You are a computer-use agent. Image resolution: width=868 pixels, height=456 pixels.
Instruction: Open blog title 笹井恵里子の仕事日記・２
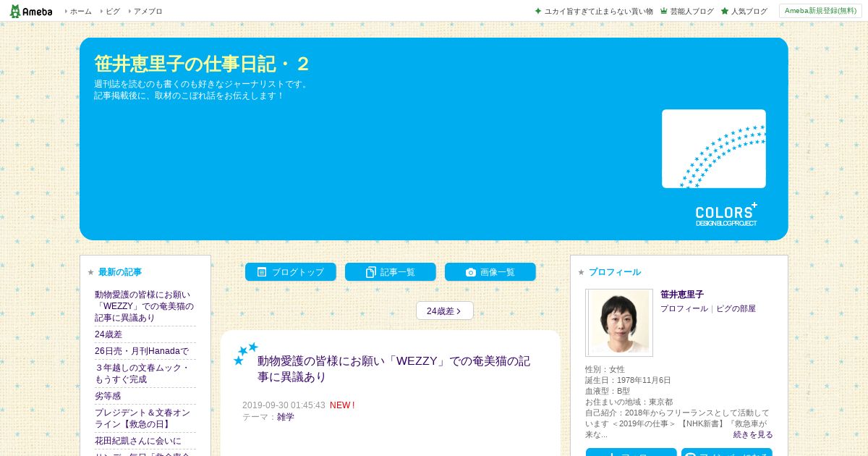(202, 64)
